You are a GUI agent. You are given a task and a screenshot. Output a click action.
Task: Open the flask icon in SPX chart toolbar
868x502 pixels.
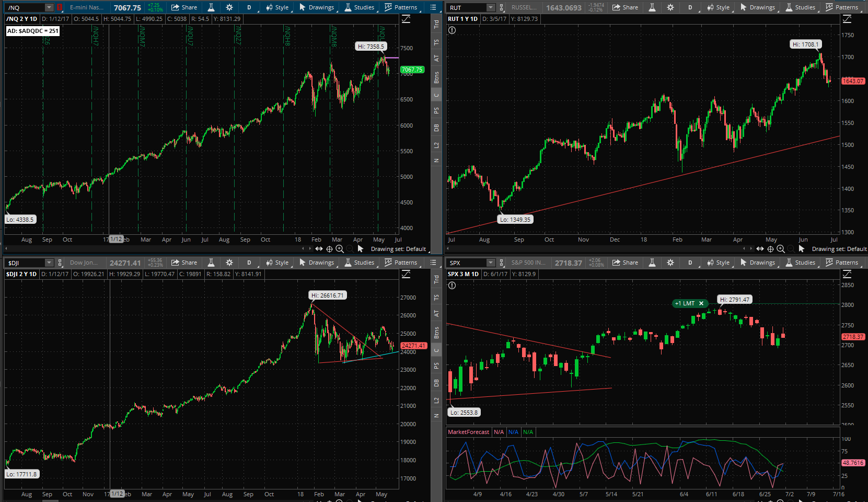[652, 263]
